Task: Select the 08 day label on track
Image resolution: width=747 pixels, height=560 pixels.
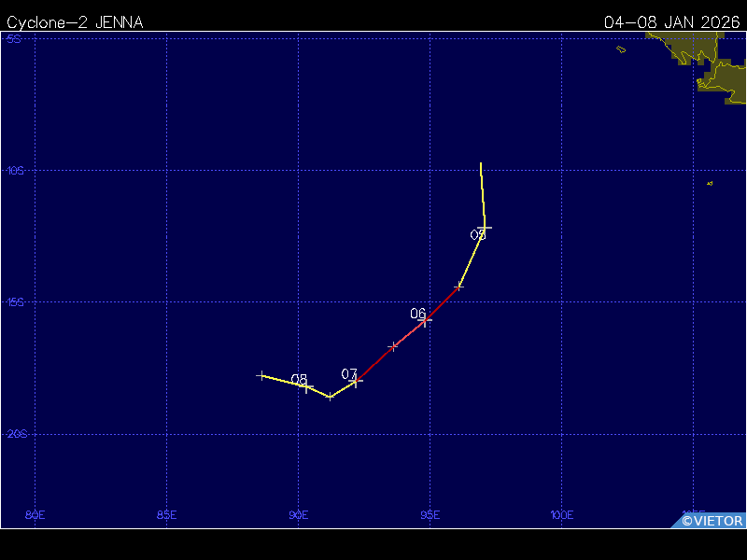Action: [x=299, y=380]
